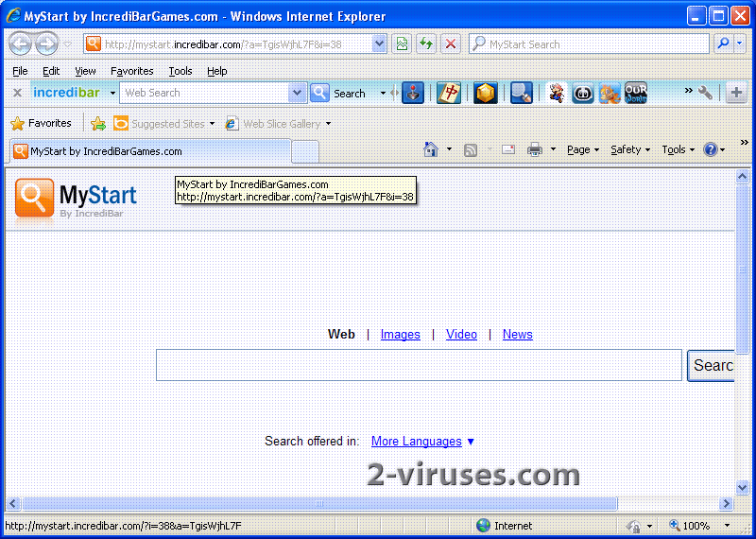Open the View menu
Screen dimensions: 756x539
coord(85,71)
